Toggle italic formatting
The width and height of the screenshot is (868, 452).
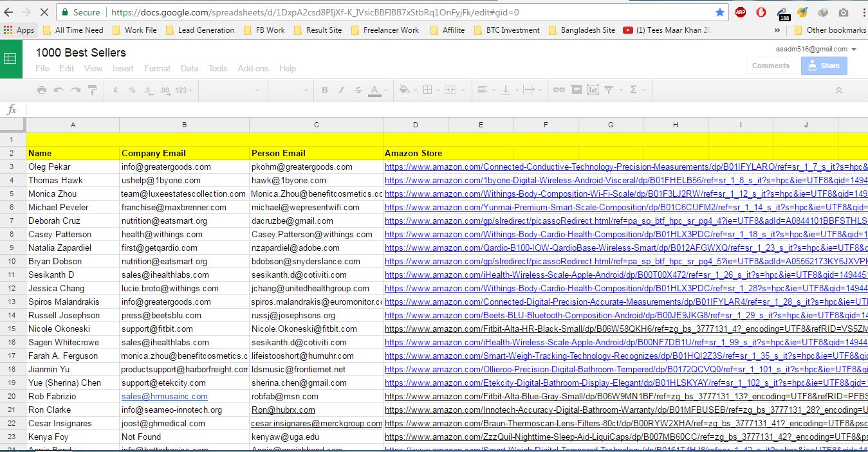tap(342, 90)
